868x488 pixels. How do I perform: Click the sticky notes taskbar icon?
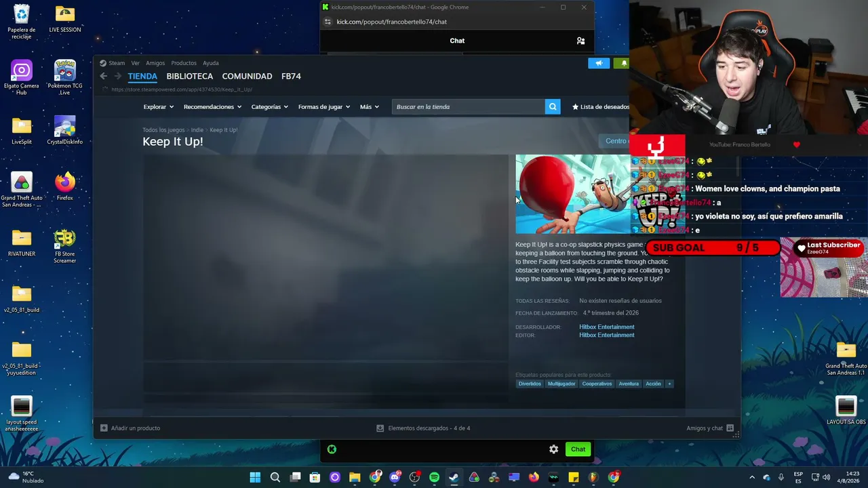[x=574, y=477]
